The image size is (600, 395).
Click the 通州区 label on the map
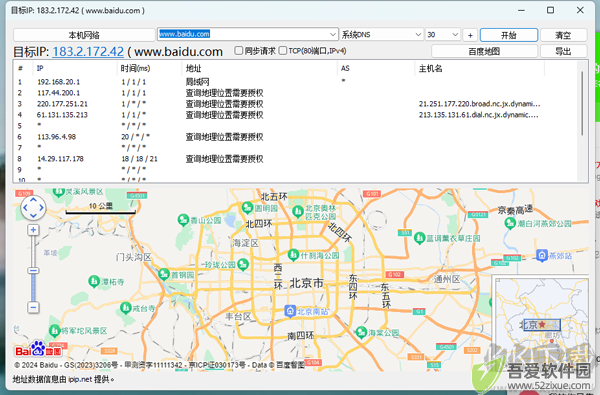(x=447, y=279)
